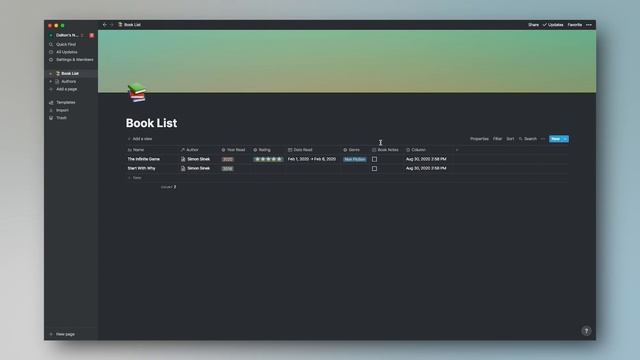
Task: Open Settings & Members
Action: coord(71,60)
